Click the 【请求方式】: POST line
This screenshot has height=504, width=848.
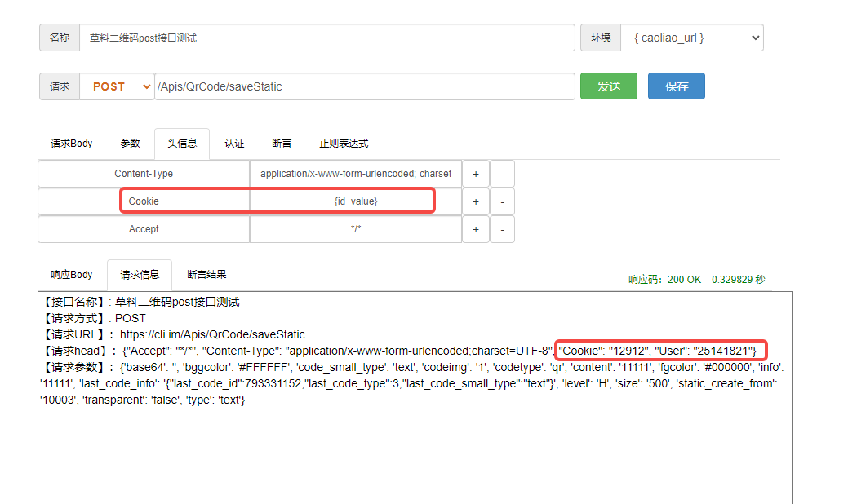(x=94, y=318)
